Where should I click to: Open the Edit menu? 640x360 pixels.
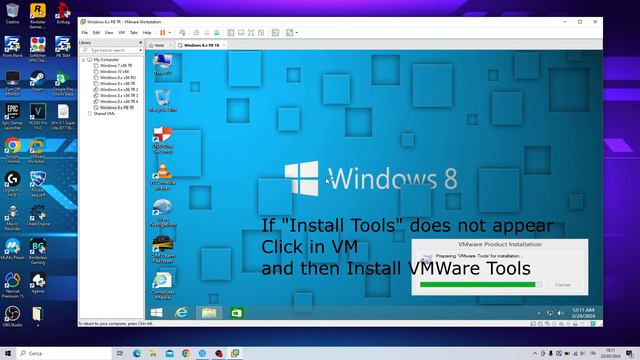point(96,33)
